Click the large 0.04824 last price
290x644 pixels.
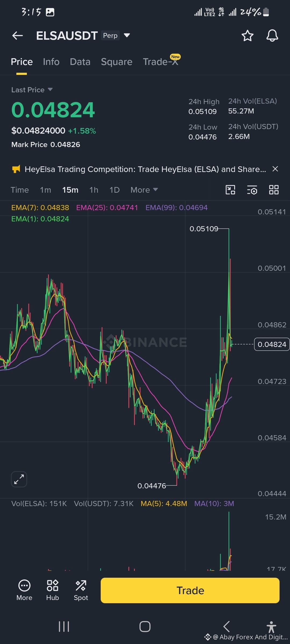53,110
